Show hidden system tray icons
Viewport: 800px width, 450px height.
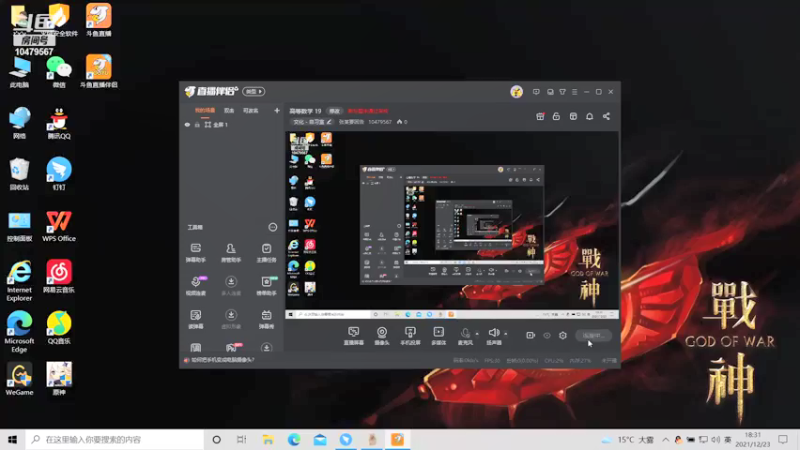665,439
